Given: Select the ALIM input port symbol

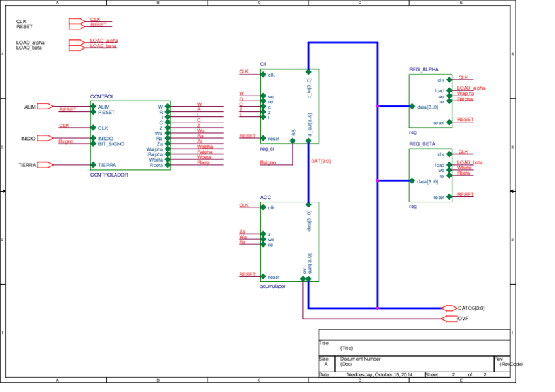Looking at the screenshot, I should [x=45, y=106].
